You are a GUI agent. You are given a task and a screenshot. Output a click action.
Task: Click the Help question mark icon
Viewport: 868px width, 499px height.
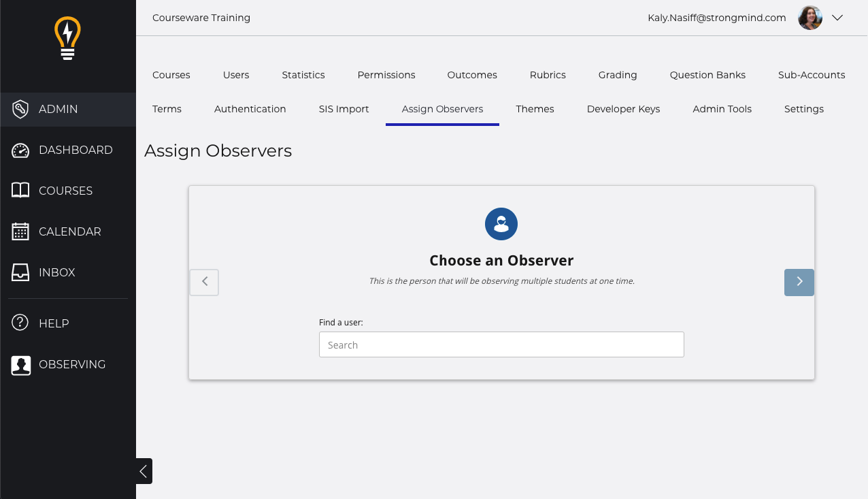pyautogui.click(x=20, y=323)
